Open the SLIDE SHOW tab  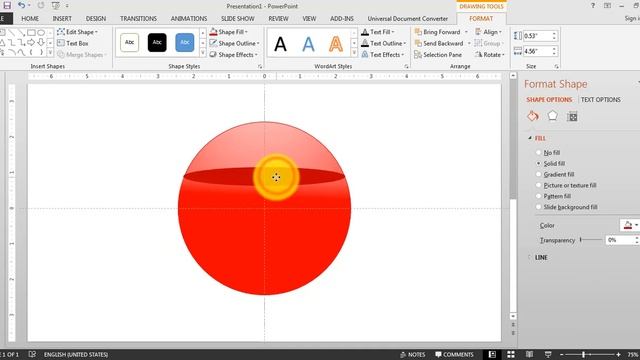click(x=238, y=19)
